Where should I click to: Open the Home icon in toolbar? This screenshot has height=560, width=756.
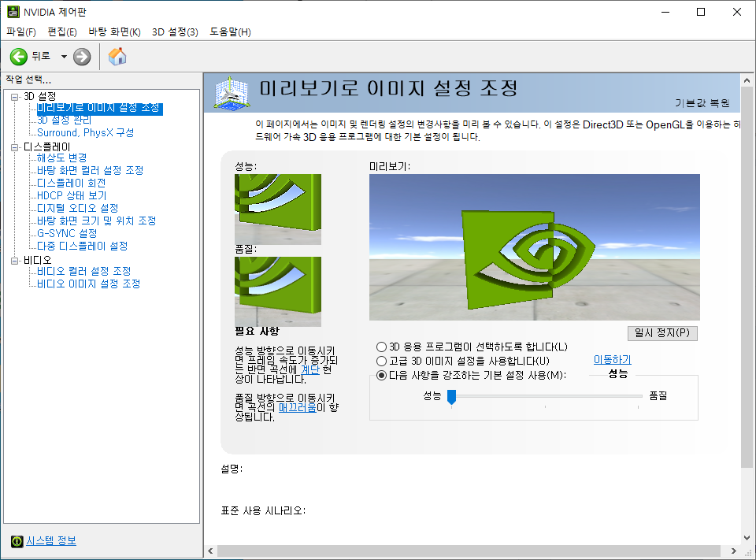(x=117, y=57)
